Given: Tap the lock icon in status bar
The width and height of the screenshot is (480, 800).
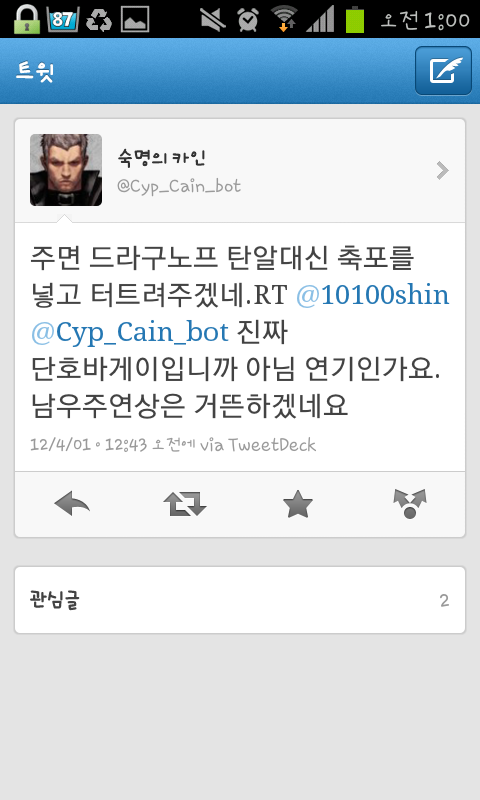Looking at the screenshot, I should pyautogui.click(x=27, y=19).
